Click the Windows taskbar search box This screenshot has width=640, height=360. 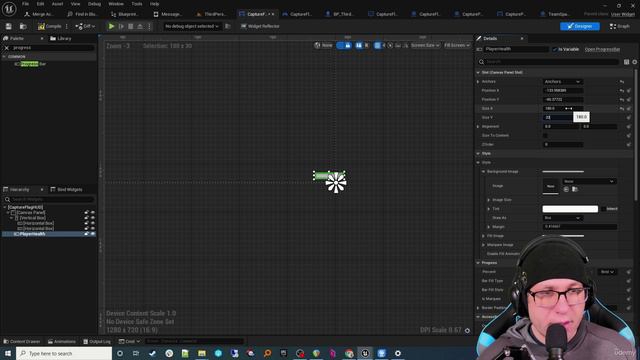[x=64, y=353]
